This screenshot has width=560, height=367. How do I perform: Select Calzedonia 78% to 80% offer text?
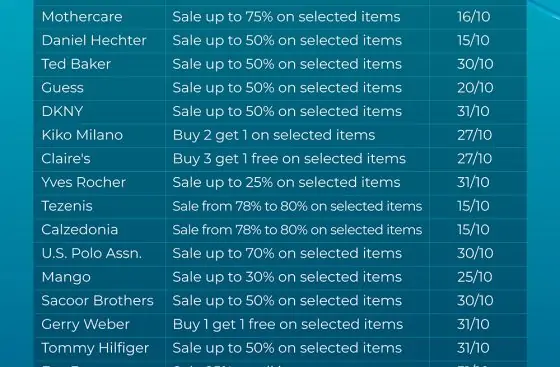(x=297, y=230)
